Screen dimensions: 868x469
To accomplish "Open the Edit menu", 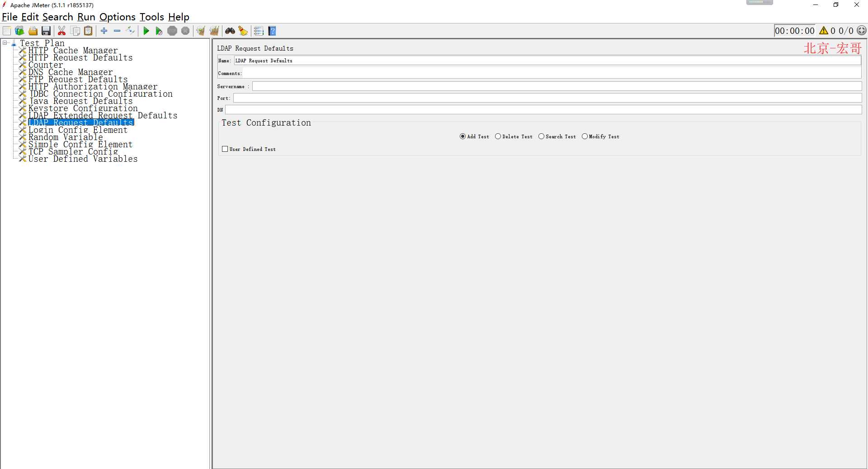I will (x=30, y=17).
